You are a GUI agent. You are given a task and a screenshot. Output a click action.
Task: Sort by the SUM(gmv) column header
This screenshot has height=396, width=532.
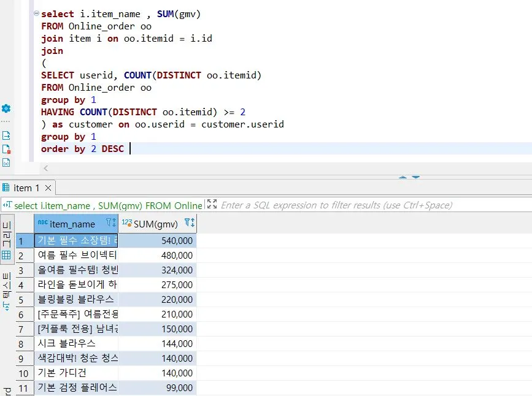coord(156,224)
